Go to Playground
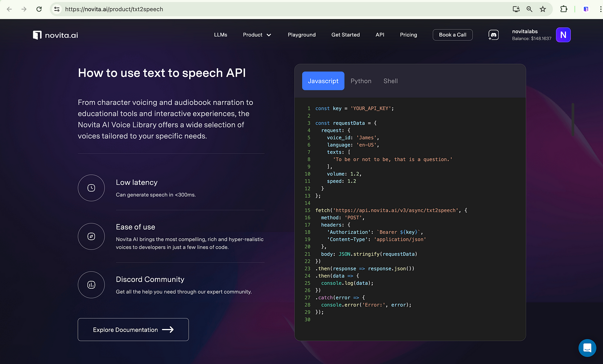The height and width of the screenshot is (364, 603). point(301,35)
